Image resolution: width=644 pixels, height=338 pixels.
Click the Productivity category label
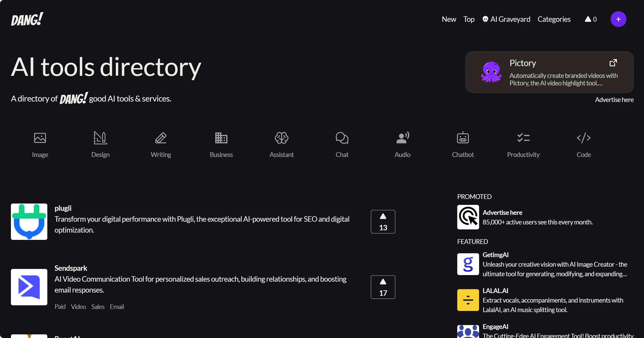click(523, 155)
